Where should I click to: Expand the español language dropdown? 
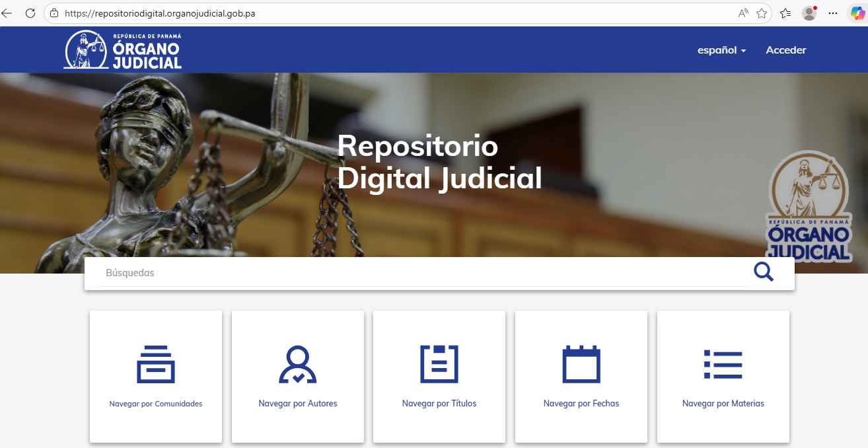pyautogui.click(x=721, y=50)
